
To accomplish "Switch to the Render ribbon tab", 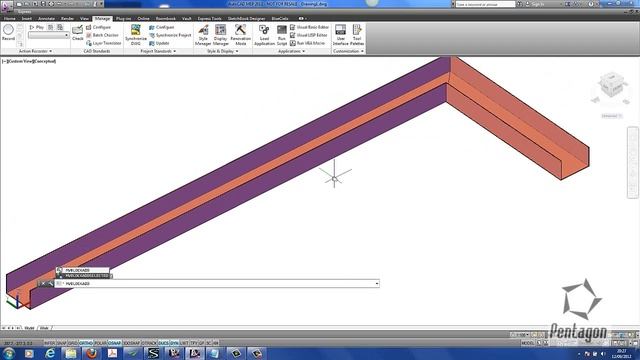I will pyautogui.click(x=67, y=18).
